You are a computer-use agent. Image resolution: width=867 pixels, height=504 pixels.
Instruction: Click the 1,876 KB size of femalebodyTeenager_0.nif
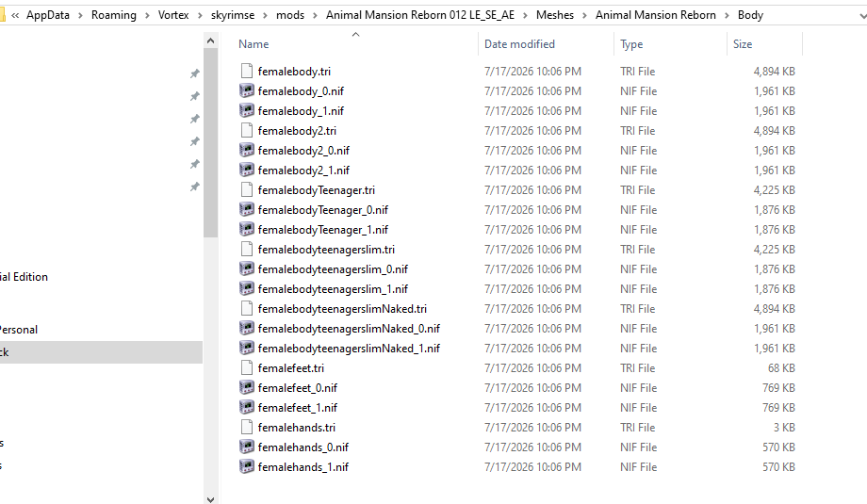774,210
